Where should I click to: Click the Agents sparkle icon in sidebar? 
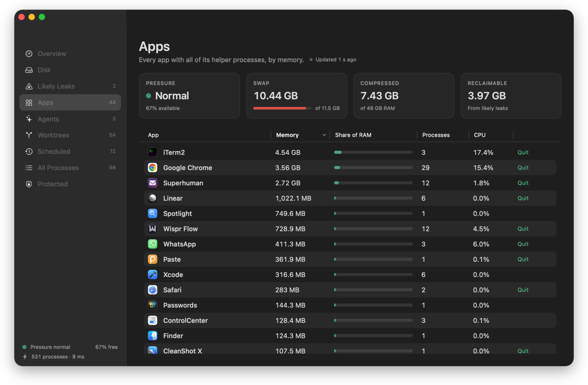coord(29,119)
